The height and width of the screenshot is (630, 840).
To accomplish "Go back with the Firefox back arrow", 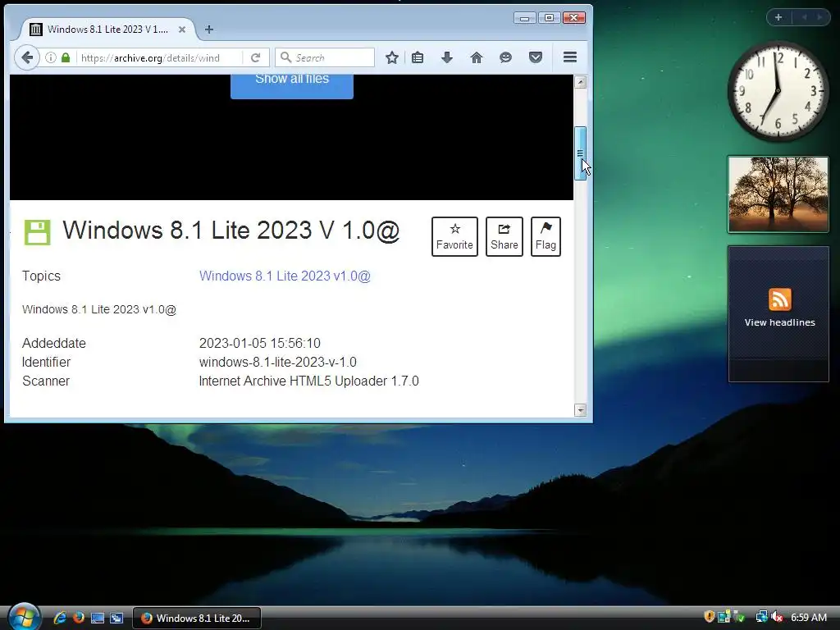I will (x=27, y=57).
